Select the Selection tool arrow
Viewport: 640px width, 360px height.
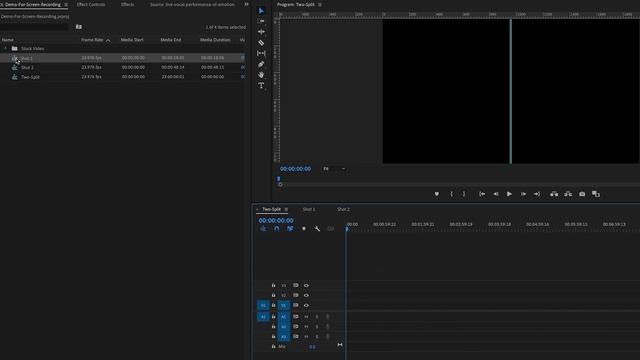coord(261,11)
